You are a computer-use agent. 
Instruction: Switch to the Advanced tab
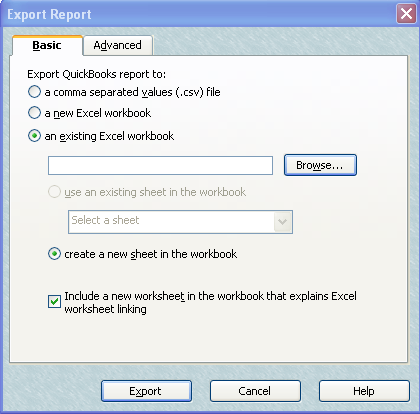[118, 45]
